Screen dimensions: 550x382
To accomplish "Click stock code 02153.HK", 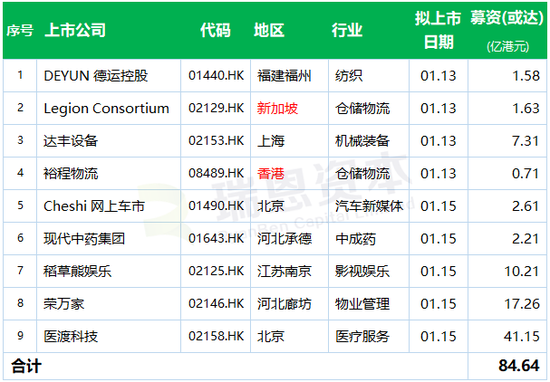I will [216, 141].
